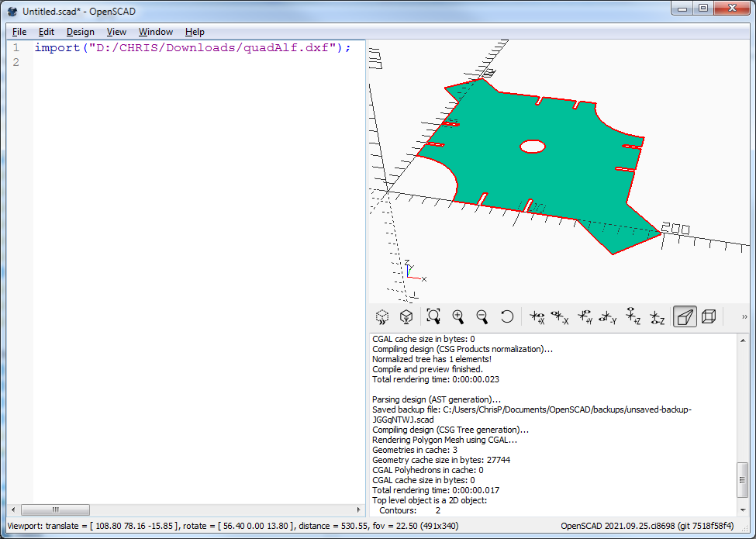The height and width of the screenshot is (539, 756).
Task: Open the Design menu
Action: click(x=80, y=32)
